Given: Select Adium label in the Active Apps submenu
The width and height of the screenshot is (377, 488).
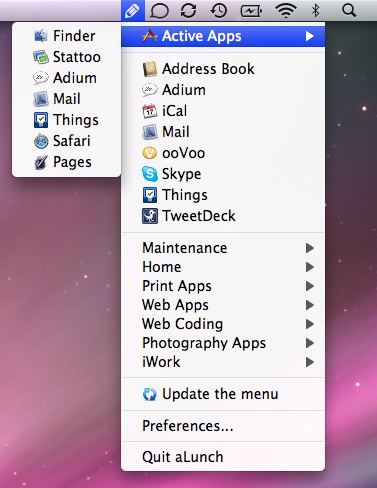Looking at the screenshot, I should (75, 78).
